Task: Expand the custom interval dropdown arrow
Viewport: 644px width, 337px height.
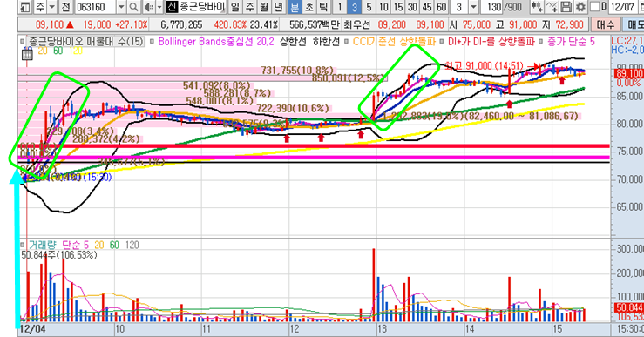Action: 473,7
